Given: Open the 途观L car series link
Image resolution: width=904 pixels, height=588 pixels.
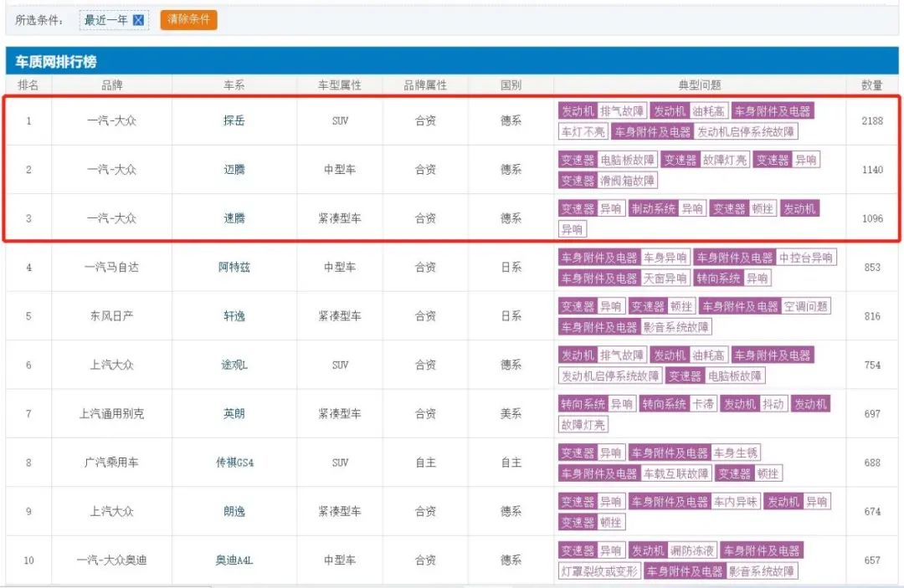Looking at the screenshot, I should [x=234, y=366].
